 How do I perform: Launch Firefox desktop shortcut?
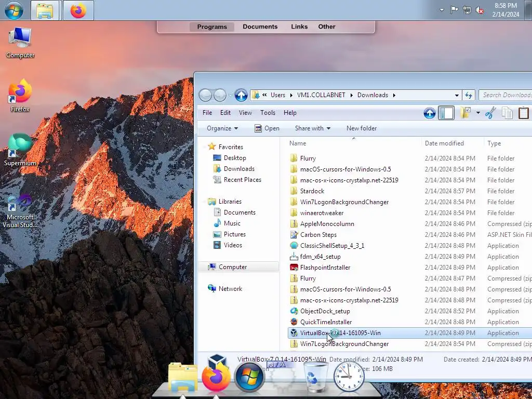20,96
